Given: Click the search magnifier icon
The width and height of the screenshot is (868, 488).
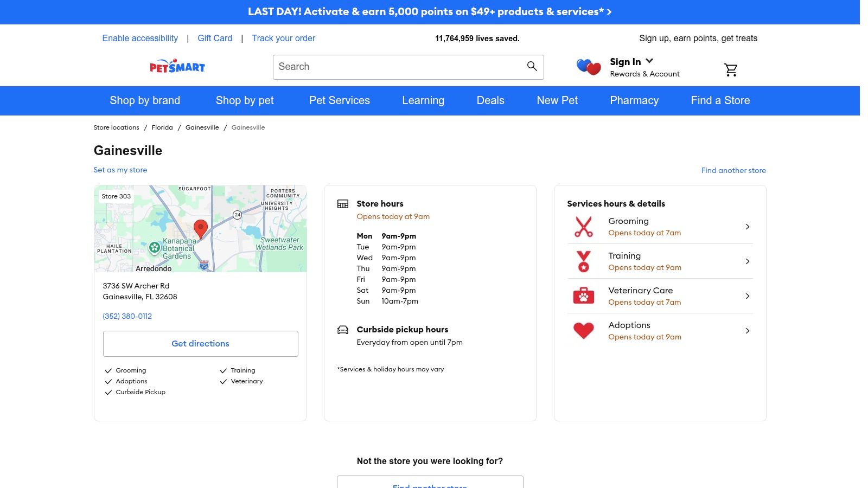Looking at the screenshot, I should click(532, 66).
